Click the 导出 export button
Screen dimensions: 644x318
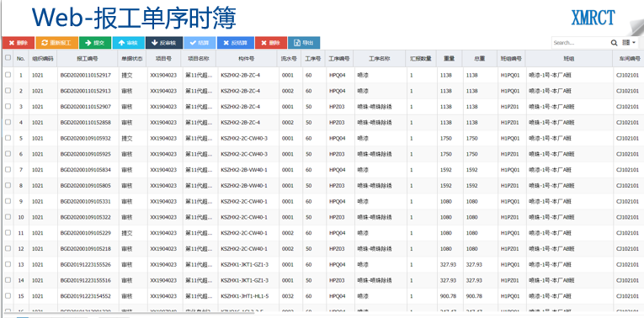[x=304, y=43]
